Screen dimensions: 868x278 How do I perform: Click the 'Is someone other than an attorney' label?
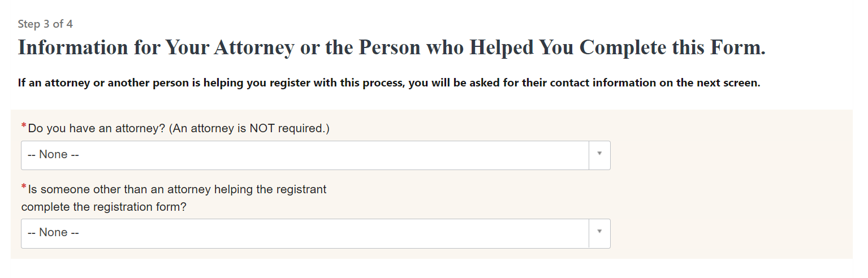coord(176,189)
